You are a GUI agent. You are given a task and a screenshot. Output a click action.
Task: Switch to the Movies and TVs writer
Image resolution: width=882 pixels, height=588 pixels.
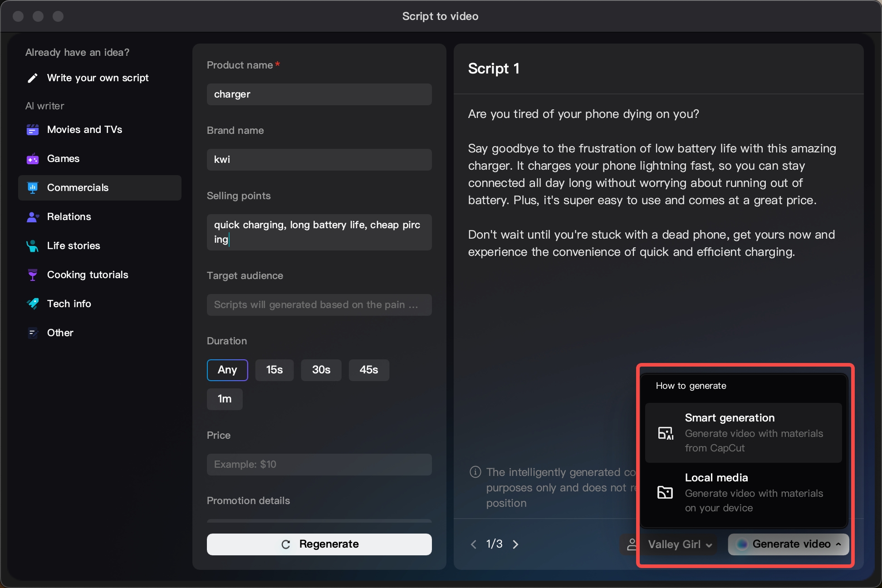point(100,130)
